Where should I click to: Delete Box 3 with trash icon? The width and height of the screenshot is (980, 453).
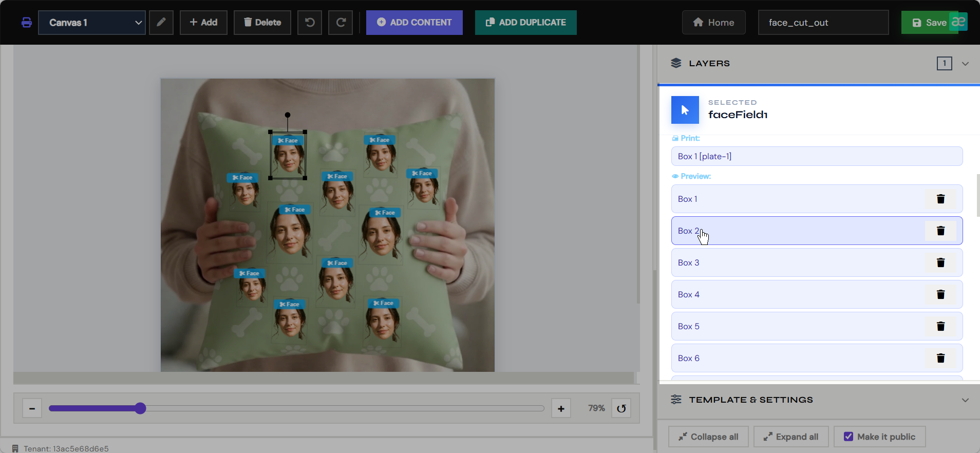click(x=940, y=262)
